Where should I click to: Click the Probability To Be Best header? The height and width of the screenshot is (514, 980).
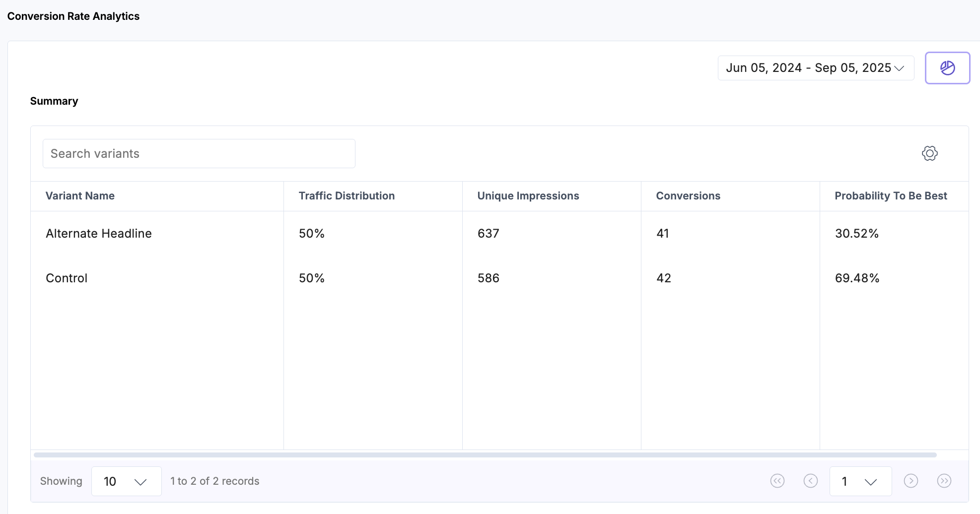point(891,196)
